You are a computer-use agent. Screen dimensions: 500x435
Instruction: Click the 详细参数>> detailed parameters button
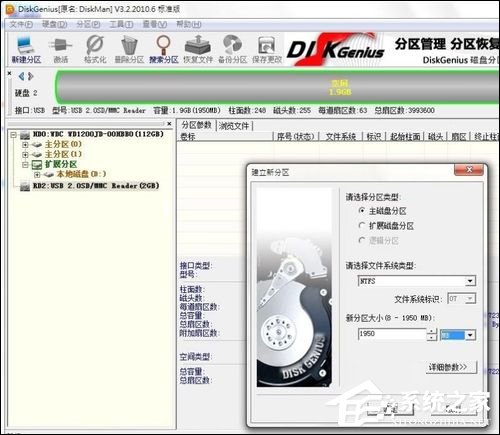point(452,367)
